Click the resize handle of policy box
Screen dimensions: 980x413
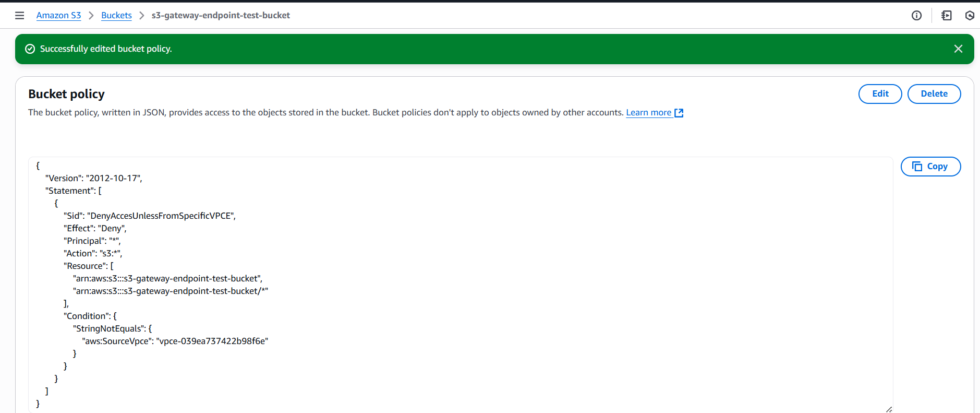click(x=889, y=409)
